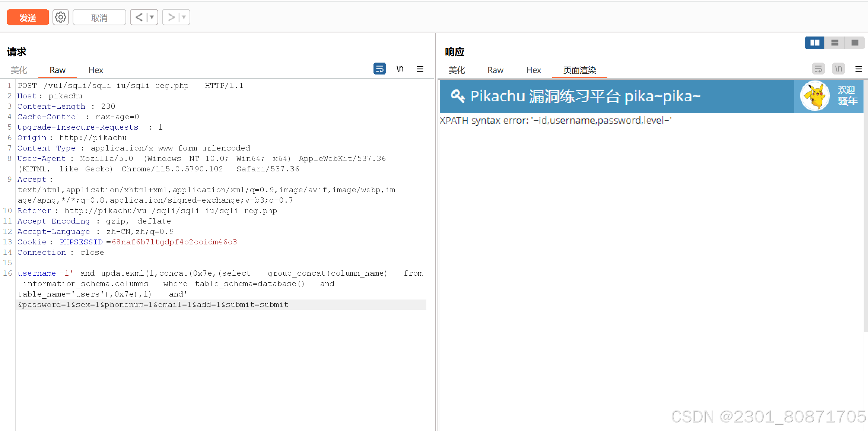Viewport: 868px width, 431px height.
Task: Click the response panel vertical scrollbar
Action: [865, 205]
